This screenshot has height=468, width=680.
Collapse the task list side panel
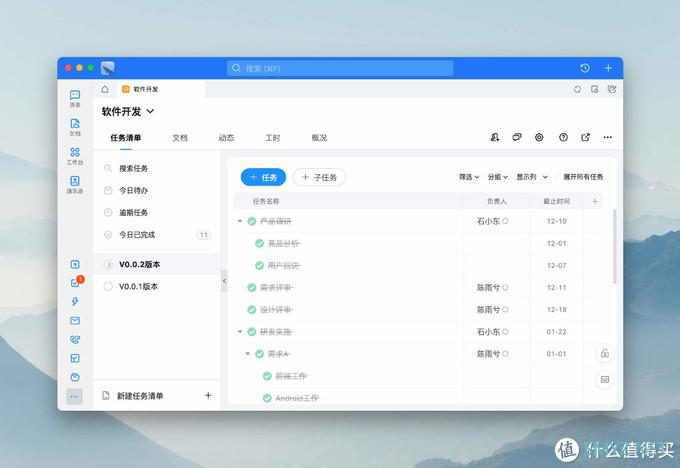click(224, 281)
